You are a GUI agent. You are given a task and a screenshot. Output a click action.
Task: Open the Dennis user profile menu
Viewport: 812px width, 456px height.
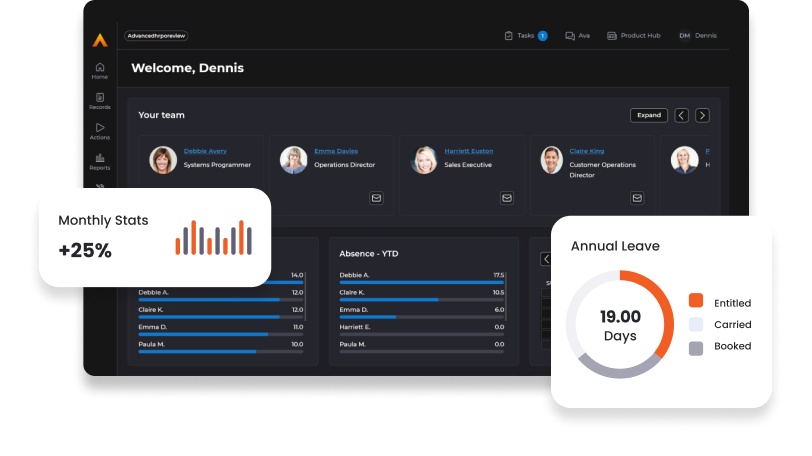click(698, 35)
